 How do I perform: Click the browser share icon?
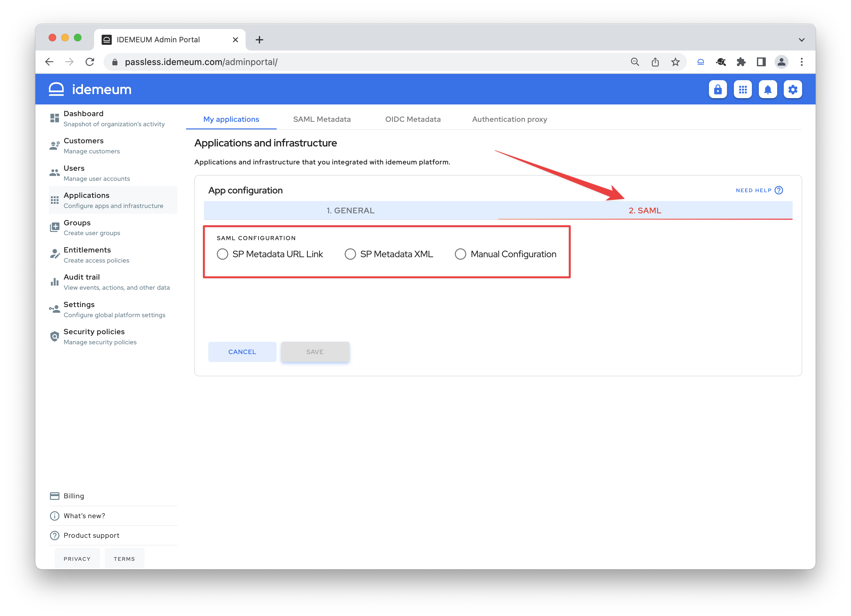[655, 62]
